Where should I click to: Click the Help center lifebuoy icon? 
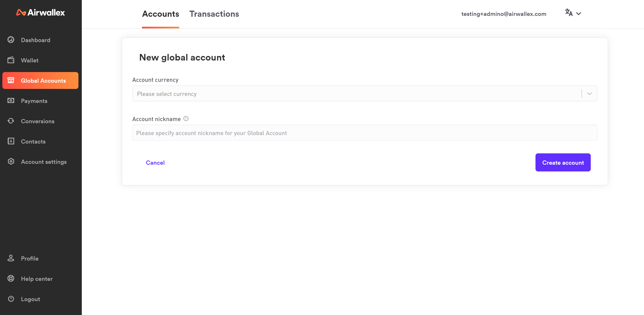(11, 278)
